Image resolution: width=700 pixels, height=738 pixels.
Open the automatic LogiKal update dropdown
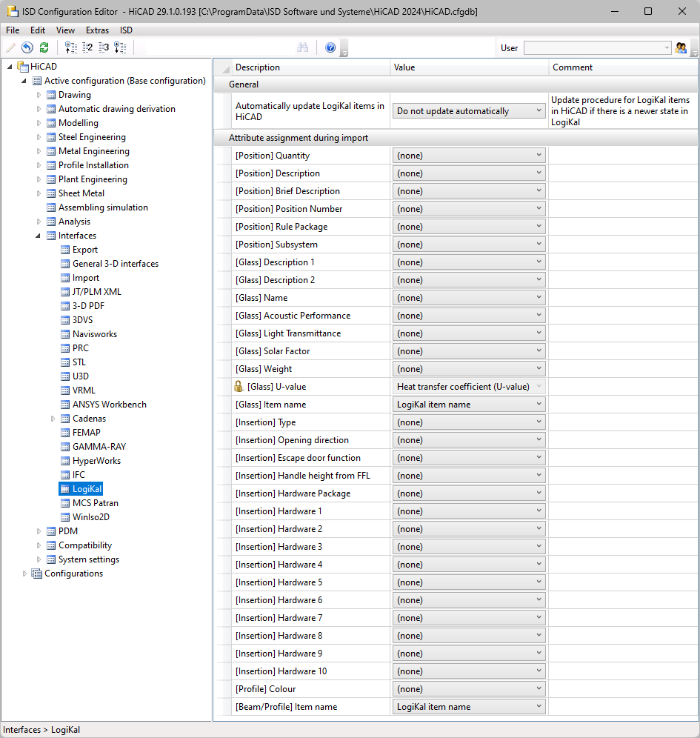[469, 111]
